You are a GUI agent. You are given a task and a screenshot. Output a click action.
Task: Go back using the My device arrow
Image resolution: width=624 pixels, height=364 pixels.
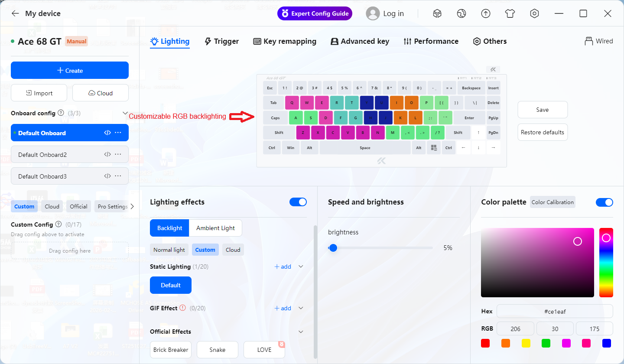pyautogui.click(x=15, y=13)
